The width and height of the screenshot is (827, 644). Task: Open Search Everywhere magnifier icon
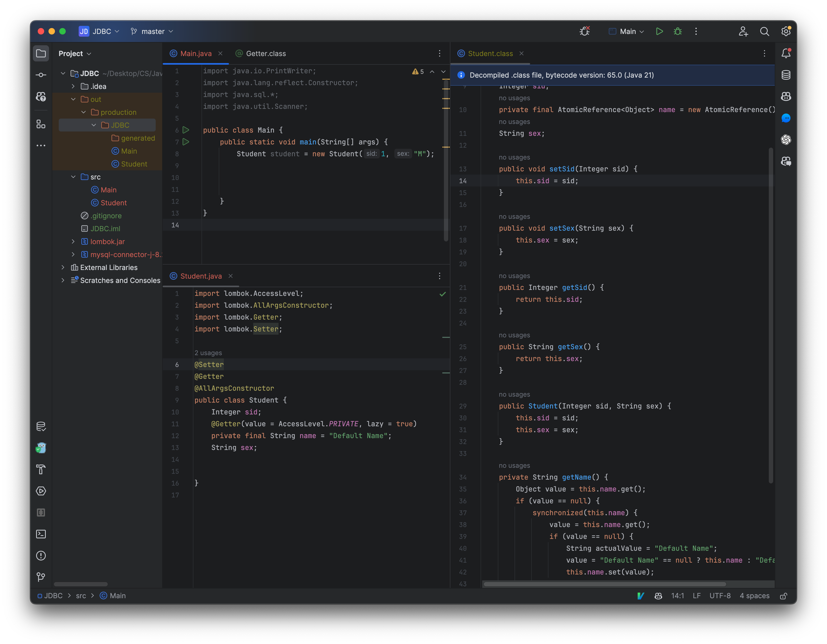tap(765, 32)
